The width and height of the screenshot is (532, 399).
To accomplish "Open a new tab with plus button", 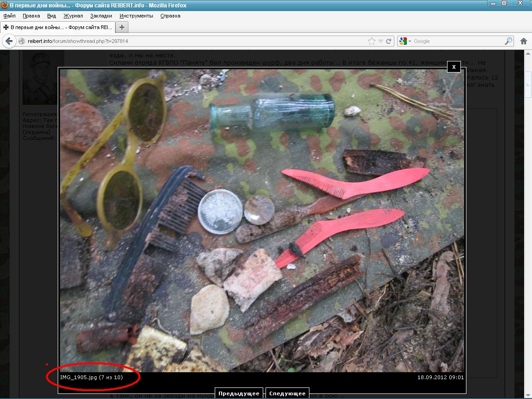I will click(x=122, y=27).
